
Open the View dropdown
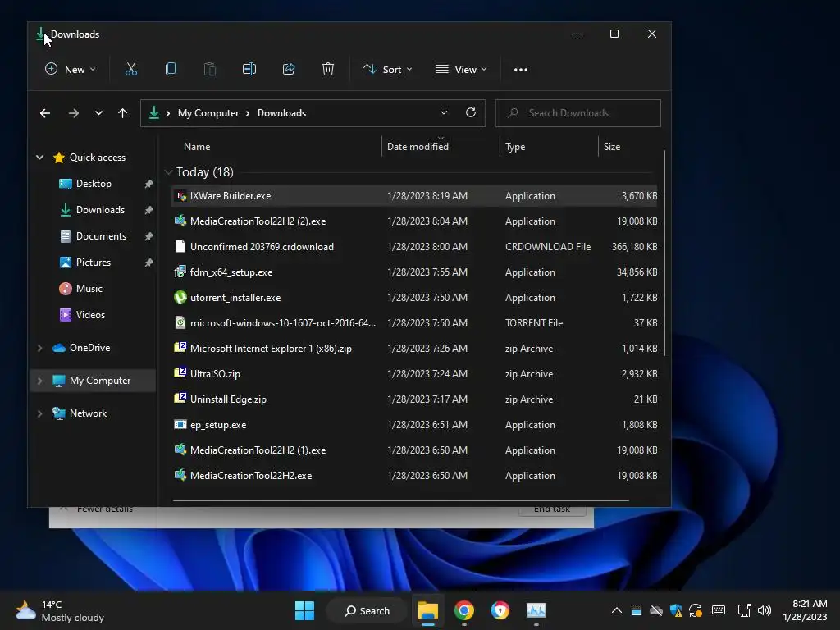(461, 69)
